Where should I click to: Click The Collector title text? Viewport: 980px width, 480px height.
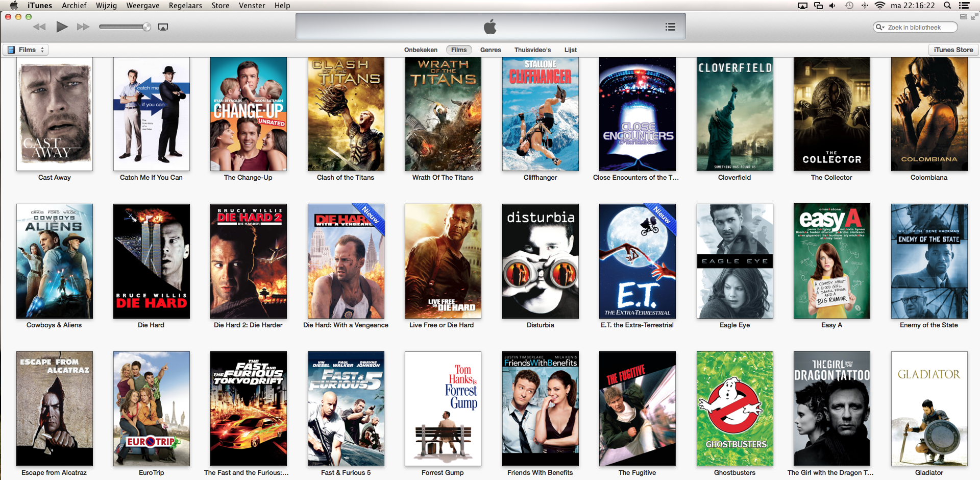[831, 178]
